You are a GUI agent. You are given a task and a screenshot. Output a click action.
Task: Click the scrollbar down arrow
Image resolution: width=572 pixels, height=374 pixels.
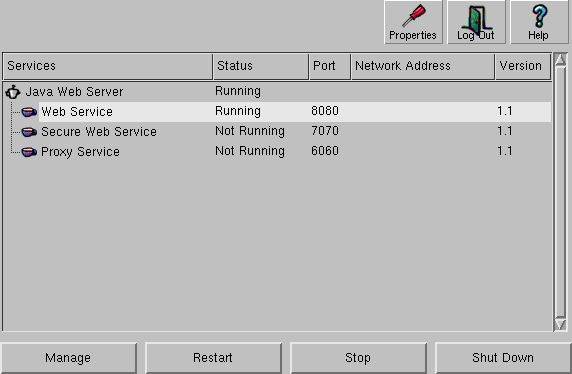(x=560, y=324)
